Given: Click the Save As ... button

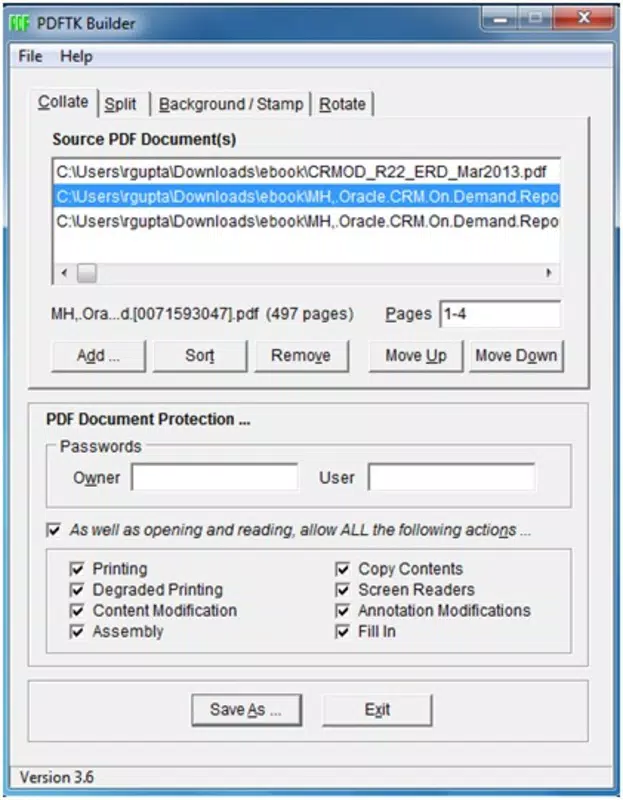Looking at the screenshot, I should [x=246, y=710].
